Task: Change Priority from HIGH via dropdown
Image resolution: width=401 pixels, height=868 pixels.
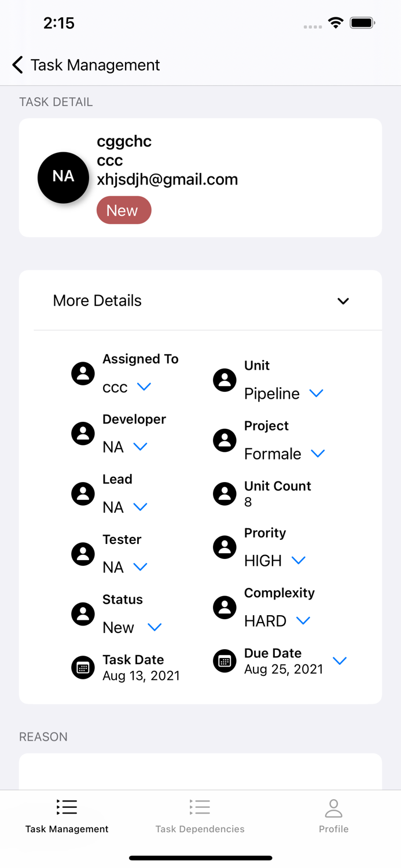Action: coord(299,560)
